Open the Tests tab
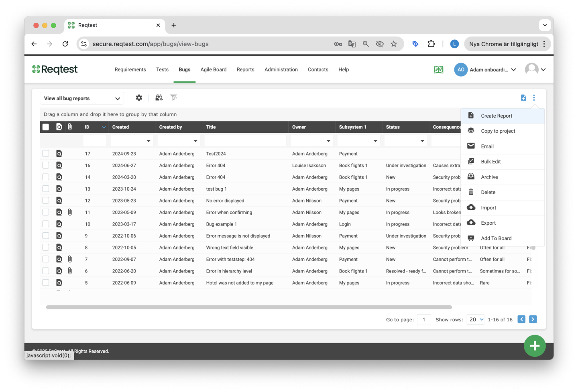Screen dimensions: 578x392 pos(162,69)
